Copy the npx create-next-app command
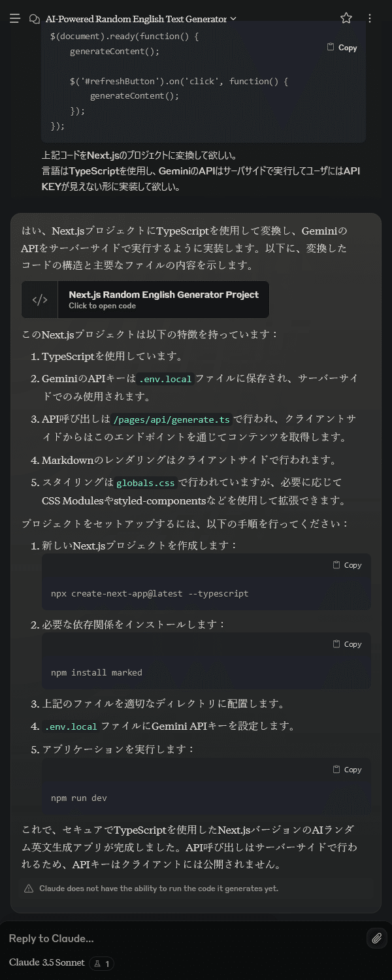The image size is (392, 980). click(347, 565)
